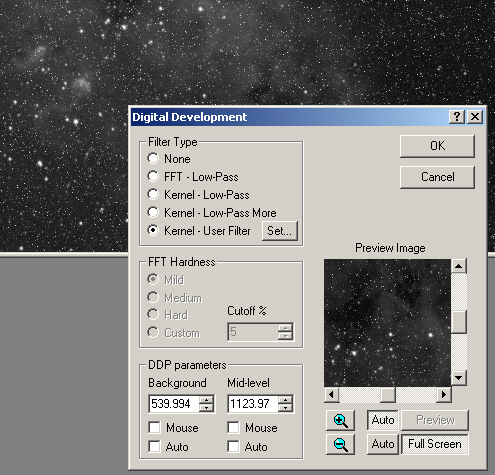
Task: Select the None filter type
Action: [x=169, y=159]
